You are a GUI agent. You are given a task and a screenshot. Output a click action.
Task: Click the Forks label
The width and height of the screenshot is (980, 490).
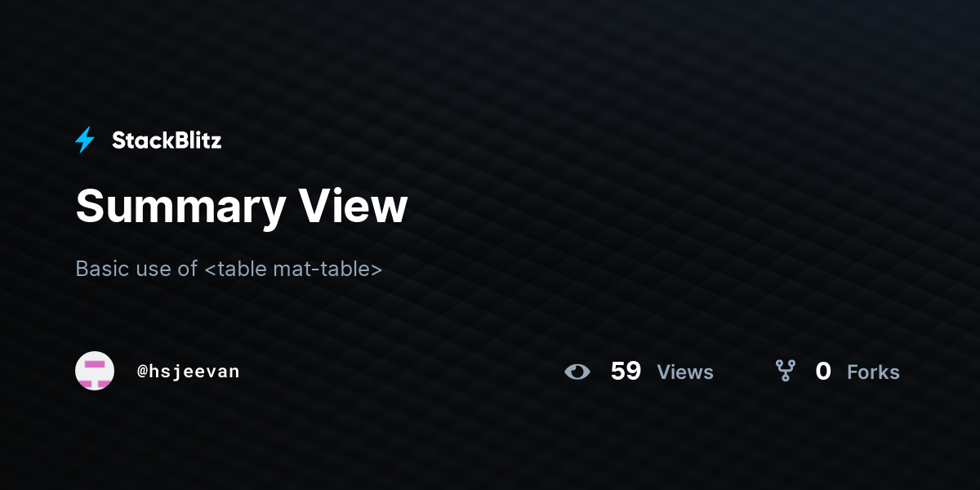coord(873,372)
